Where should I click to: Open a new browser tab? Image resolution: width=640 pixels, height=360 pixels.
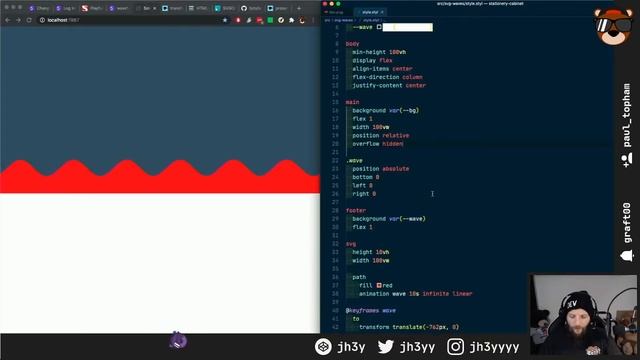(299, 8)
